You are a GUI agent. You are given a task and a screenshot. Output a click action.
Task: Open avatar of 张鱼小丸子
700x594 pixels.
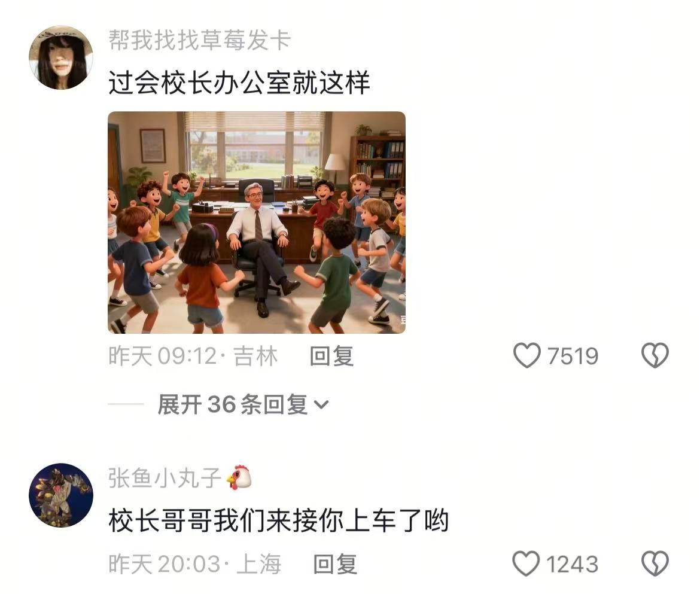click(x=61, y=495)
